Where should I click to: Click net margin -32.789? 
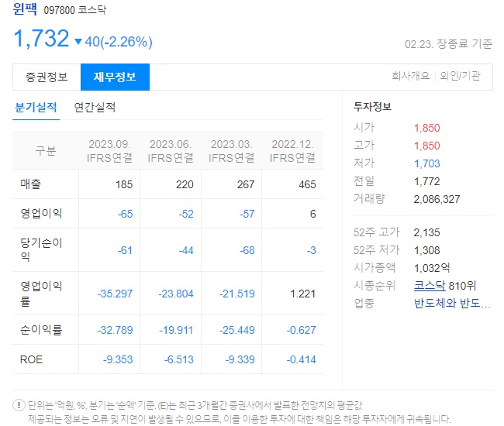[115, 330]
